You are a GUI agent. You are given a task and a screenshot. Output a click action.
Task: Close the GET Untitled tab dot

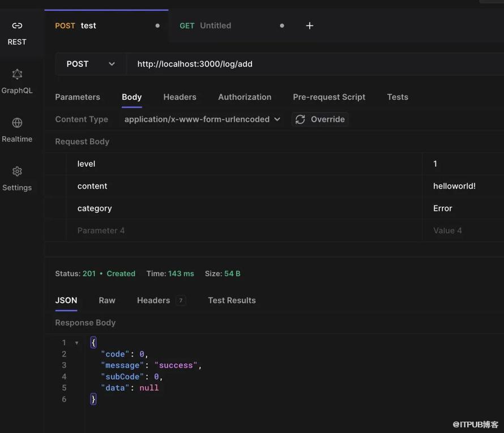[282, 25]
